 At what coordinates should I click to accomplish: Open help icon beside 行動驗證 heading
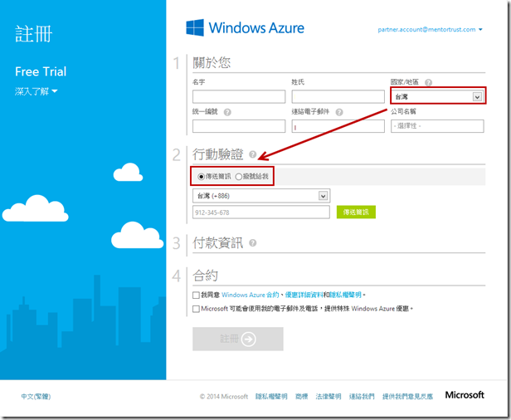(x=252, y=154)
